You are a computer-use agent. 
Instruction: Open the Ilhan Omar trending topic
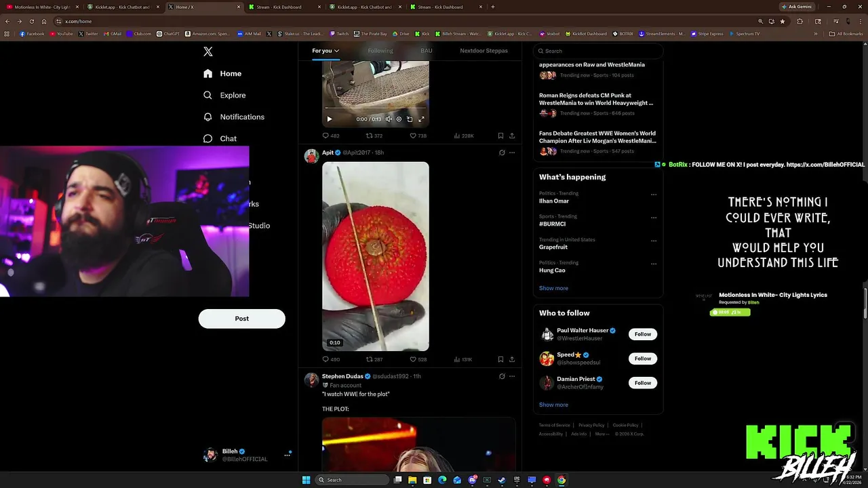(554, 201)
